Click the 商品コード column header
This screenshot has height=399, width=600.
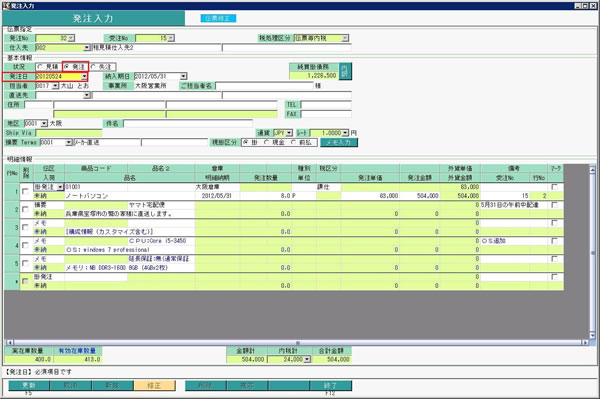click(96, 168)
